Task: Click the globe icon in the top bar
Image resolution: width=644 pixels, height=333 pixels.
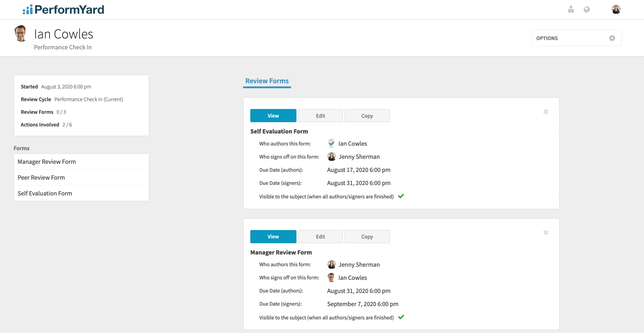Action: coord(587,9)
